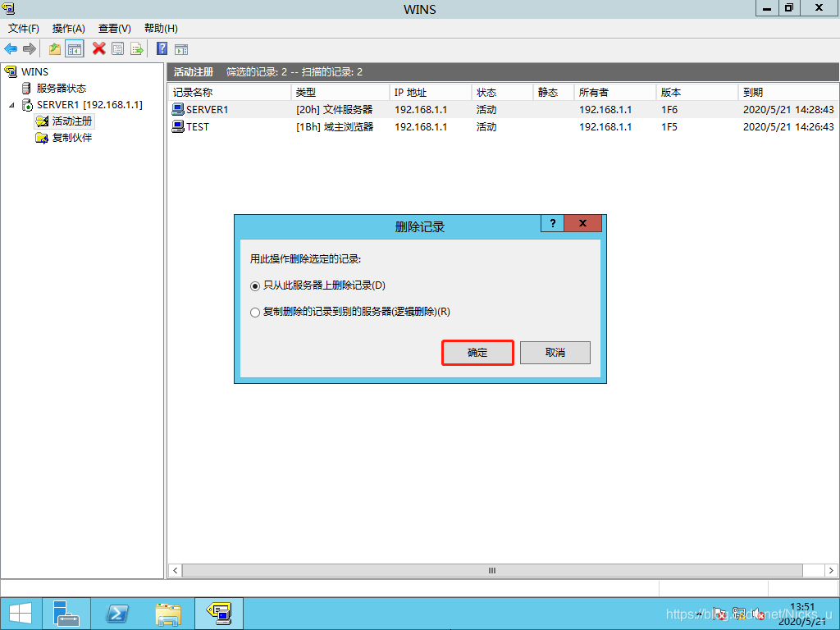Click the gray Forward arrow in toolbar
This screenshot has height=630, width=840.
[x=30, y=49]
